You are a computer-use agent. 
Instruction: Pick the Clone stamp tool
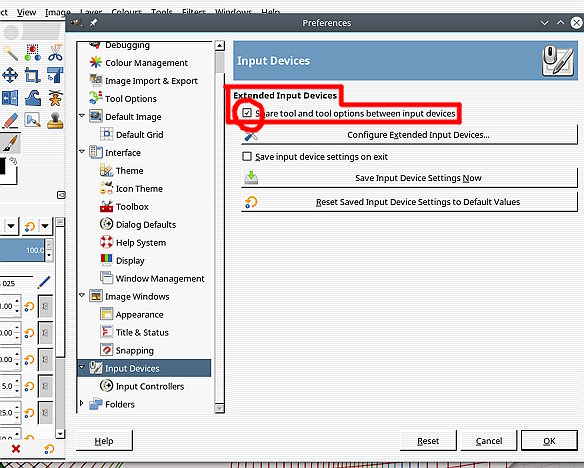point(55,121)
